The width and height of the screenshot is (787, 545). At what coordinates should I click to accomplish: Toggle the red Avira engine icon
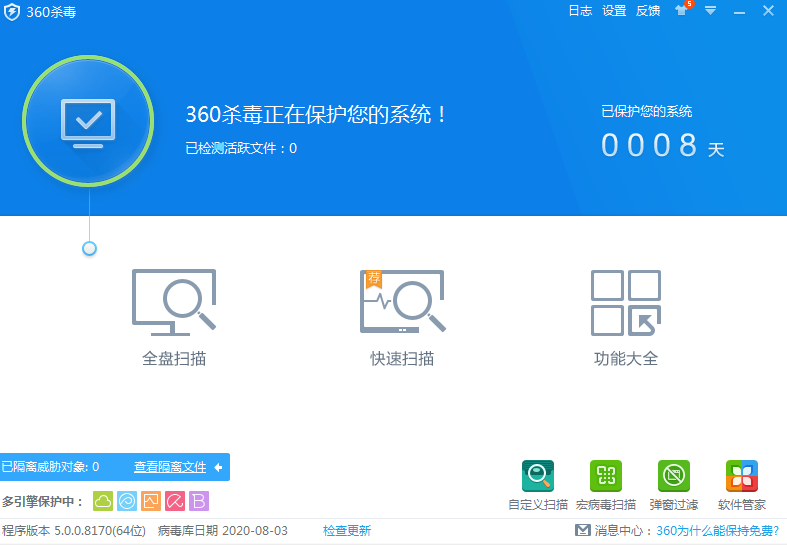point(175,501)
